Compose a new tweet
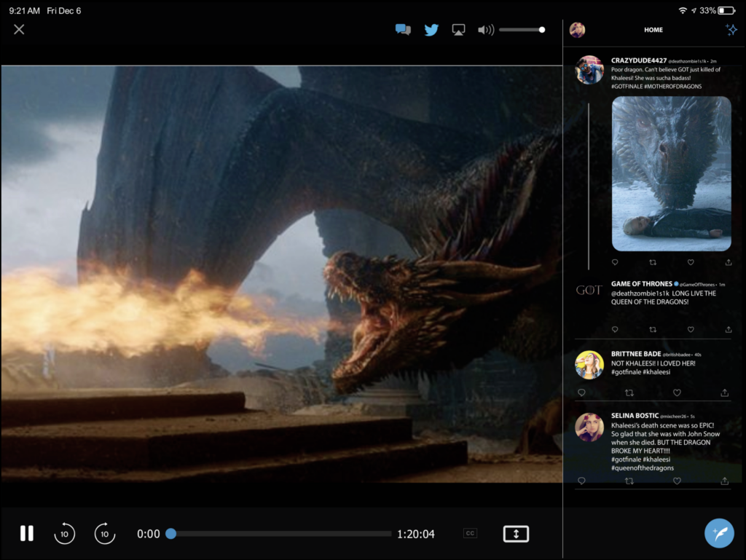The width and height of the screenshot is (746, 560). point(719,533)
